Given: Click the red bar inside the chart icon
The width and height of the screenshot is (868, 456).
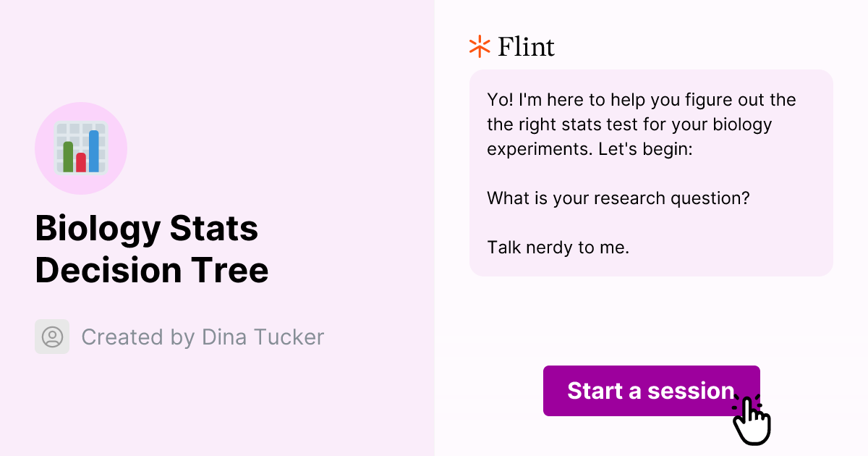Looking at the screenshot, I should 81,164.
